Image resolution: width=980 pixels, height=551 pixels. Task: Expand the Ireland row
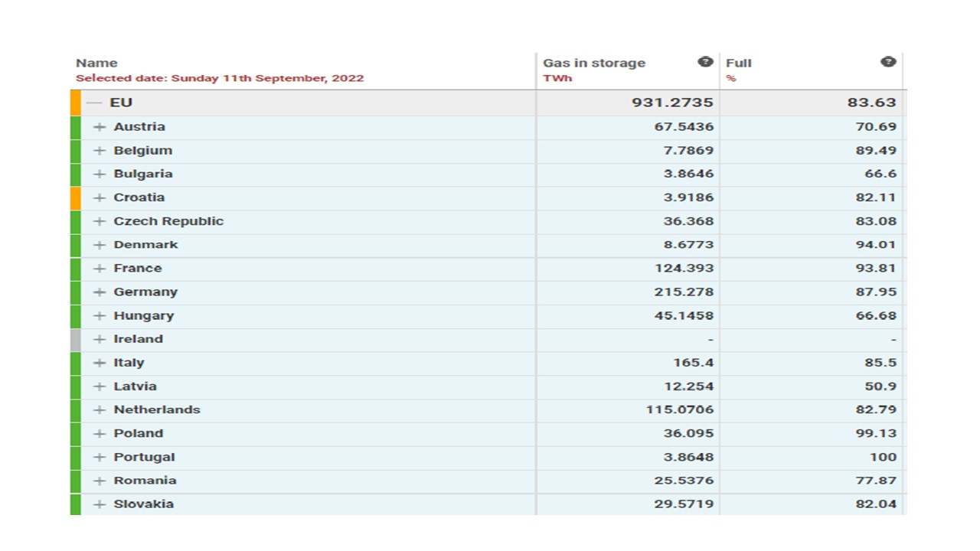99,339
